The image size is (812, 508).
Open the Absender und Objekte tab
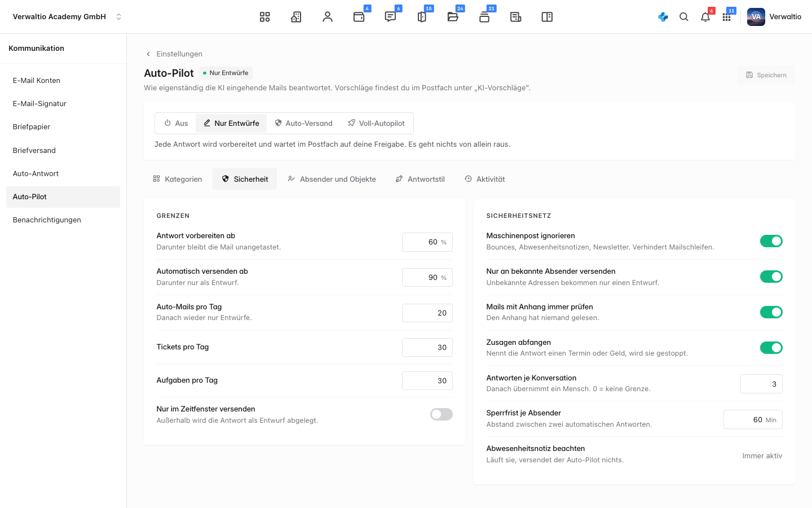(332, 179)
